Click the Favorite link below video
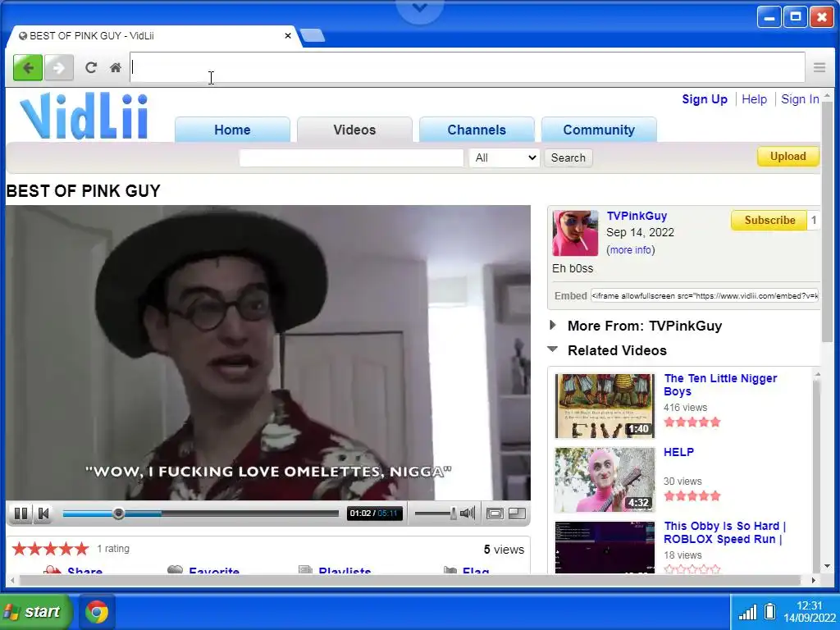Screen dimensions: 840x630 click(x=214, y=571)
